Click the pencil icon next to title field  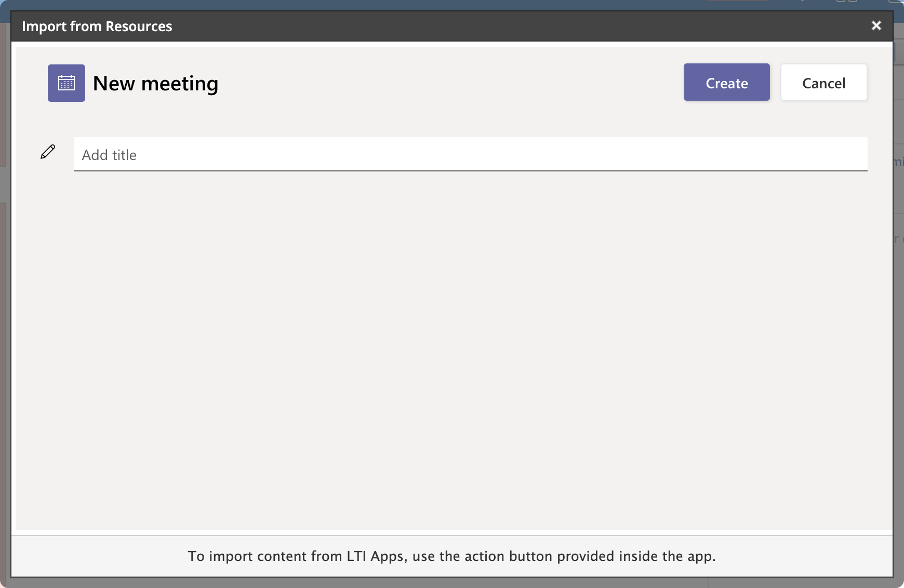(48, 152)
